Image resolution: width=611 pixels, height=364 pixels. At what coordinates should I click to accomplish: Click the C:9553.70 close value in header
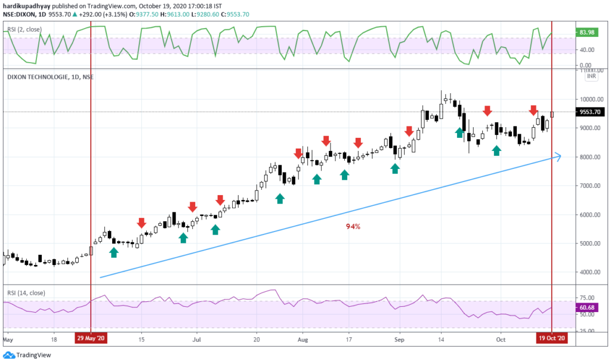pyautogui.click(x=235, y=14)
